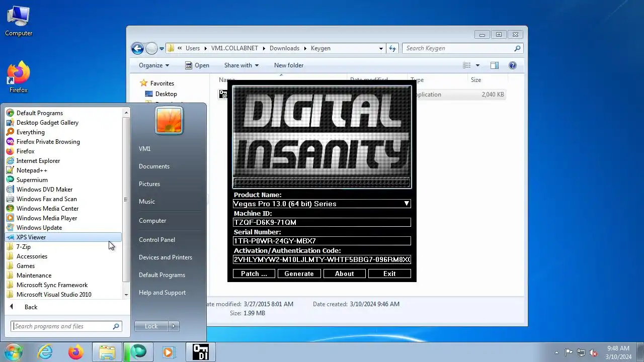Open the network icon in the system tray
The image size is (644, 362).
tap(581, 352)
